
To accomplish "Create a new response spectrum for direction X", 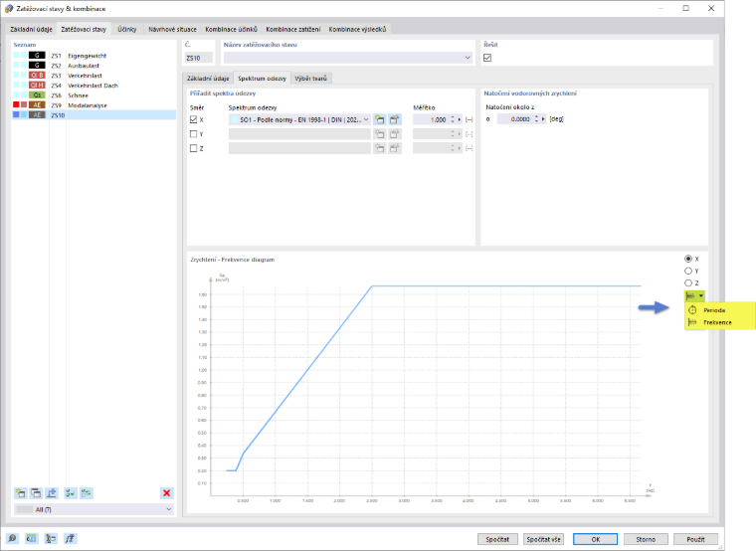I will (x=380, y=119).
